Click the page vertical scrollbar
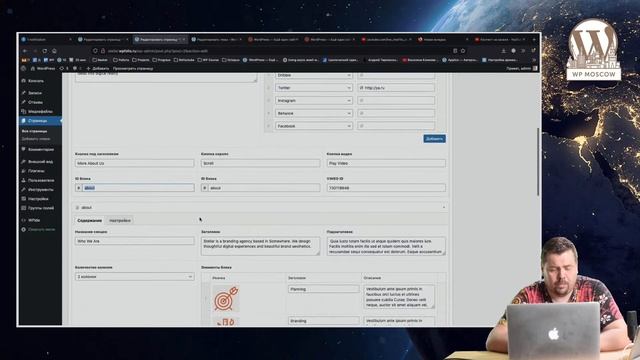 [x=538, y=162]
